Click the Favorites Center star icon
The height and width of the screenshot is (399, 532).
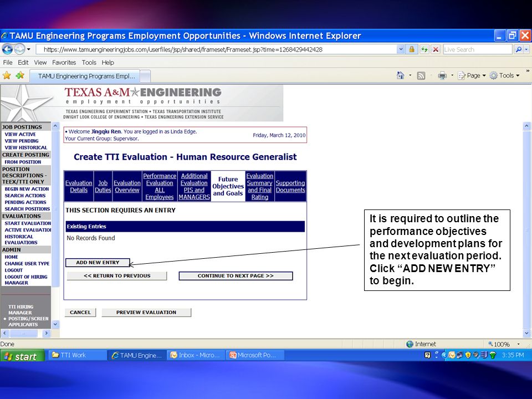tap(7, 75)
